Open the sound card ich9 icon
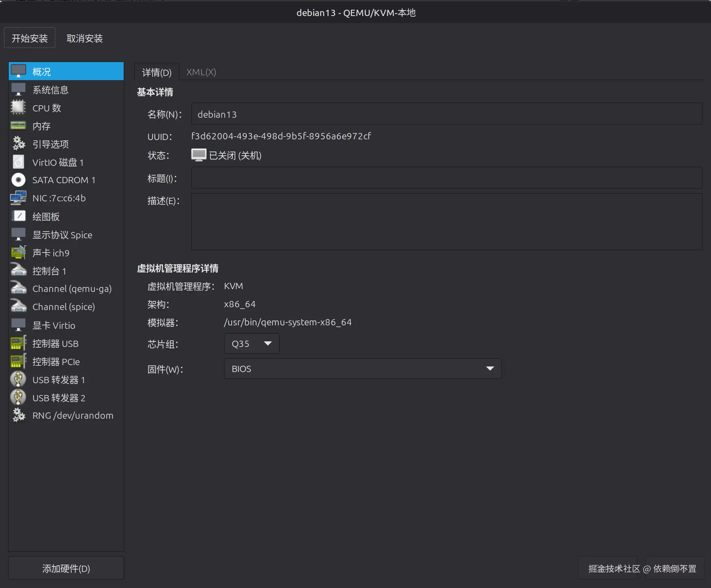The image size is (711, 588). coord(18,253)
